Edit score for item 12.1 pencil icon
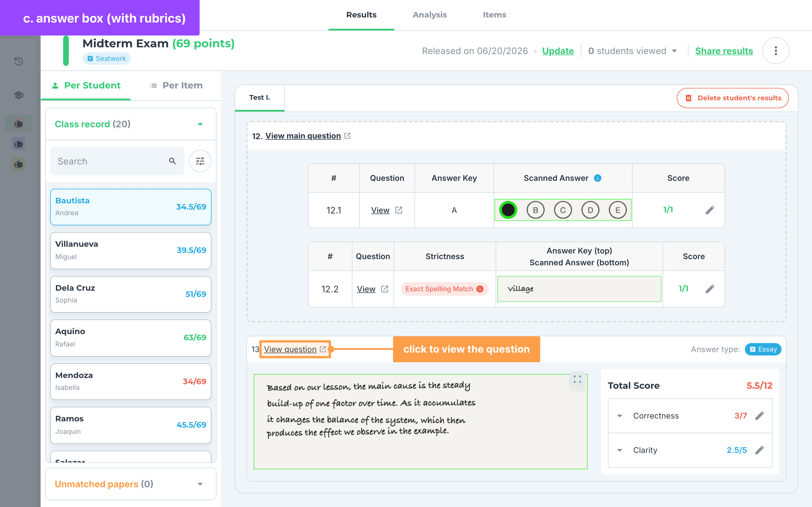Screen dimensions: 812x507 click(710, 210)
